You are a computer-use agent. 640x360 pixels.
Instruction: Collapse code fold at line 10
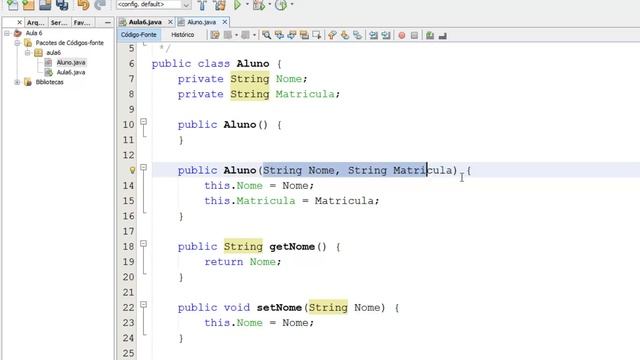[143, 122]
